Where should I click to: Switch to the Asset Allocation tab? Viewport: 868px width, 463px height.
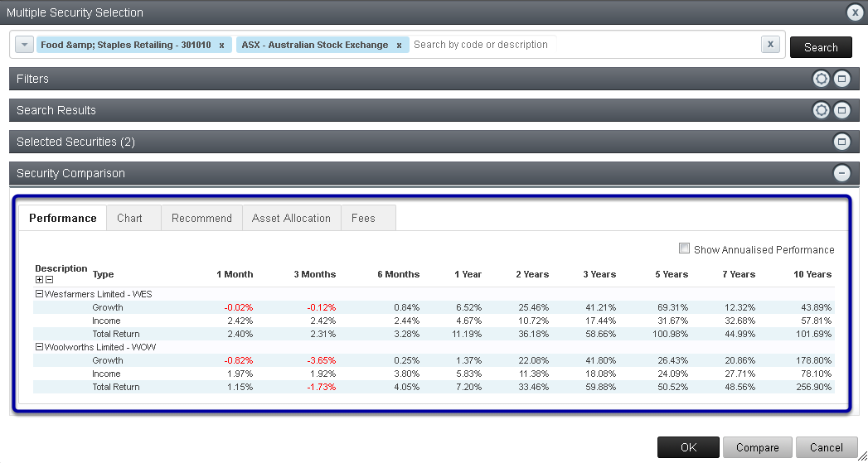(291, 218)
